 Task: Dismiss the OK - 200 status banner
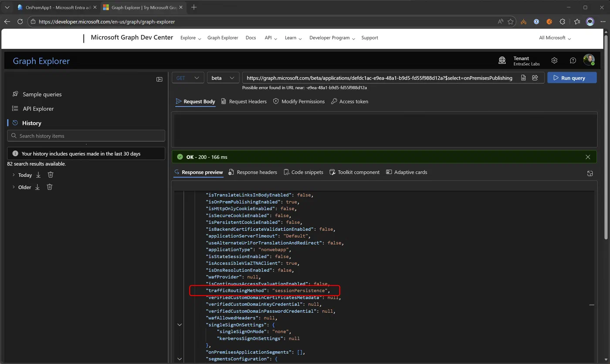[588, 157]
